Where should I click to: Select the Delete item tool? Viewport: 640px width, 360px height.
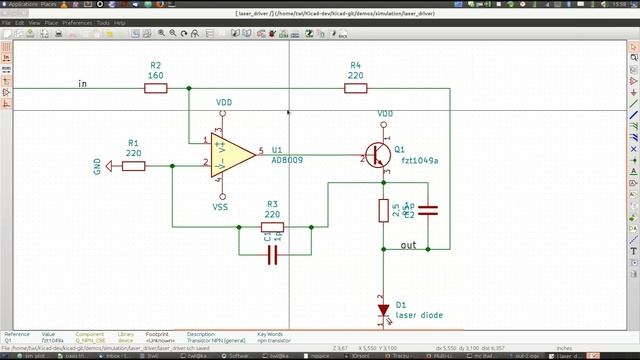click(x=633, y=274)
